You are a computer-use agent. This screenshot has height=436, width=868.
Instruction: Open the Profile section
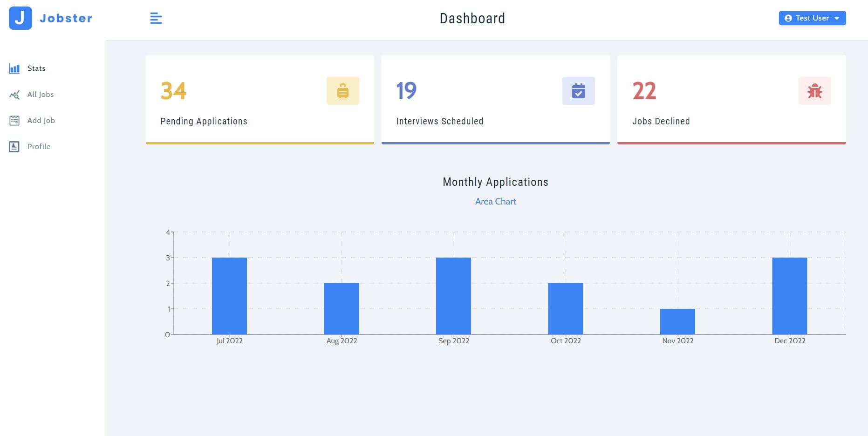[39, 146]
